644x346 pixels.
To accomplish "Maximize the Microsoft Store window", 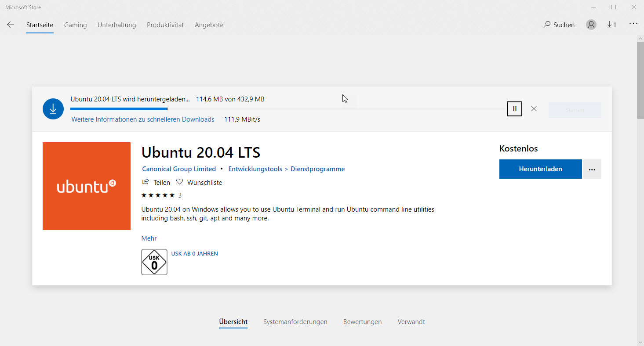I will point(614,7).
